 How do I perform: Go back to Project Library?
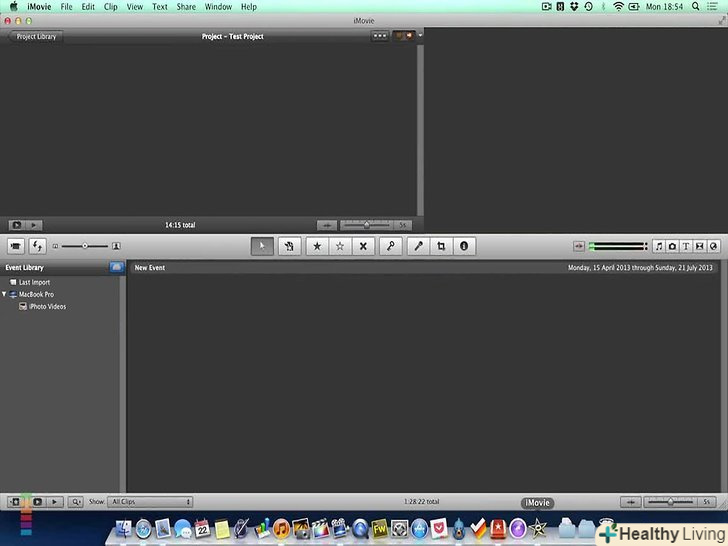point(36,36)
